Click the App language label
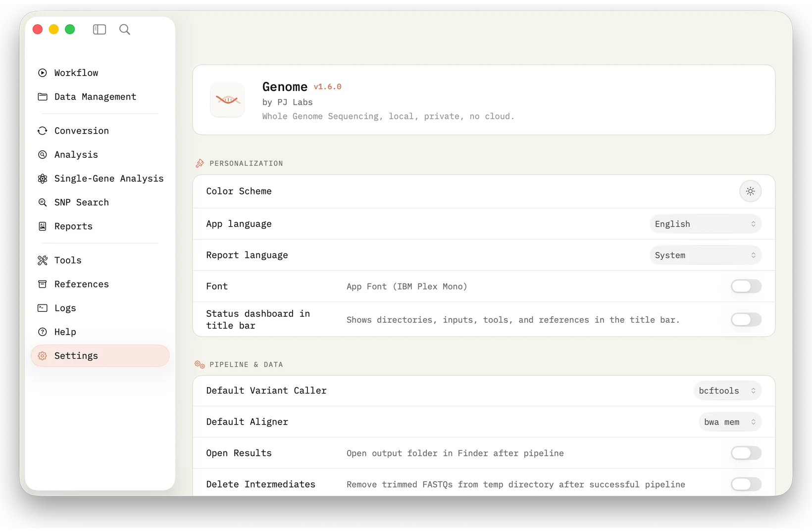The height and width of the screenshot is (532, 812). tap(239, 224)
